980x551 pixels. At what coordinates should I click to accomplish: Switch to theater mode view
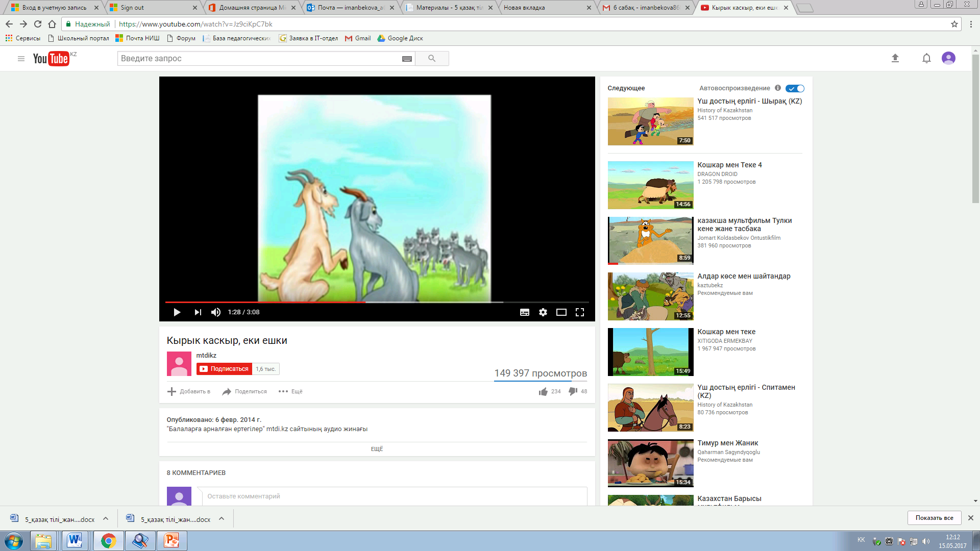pyautogui.click(x=561, y=312)
